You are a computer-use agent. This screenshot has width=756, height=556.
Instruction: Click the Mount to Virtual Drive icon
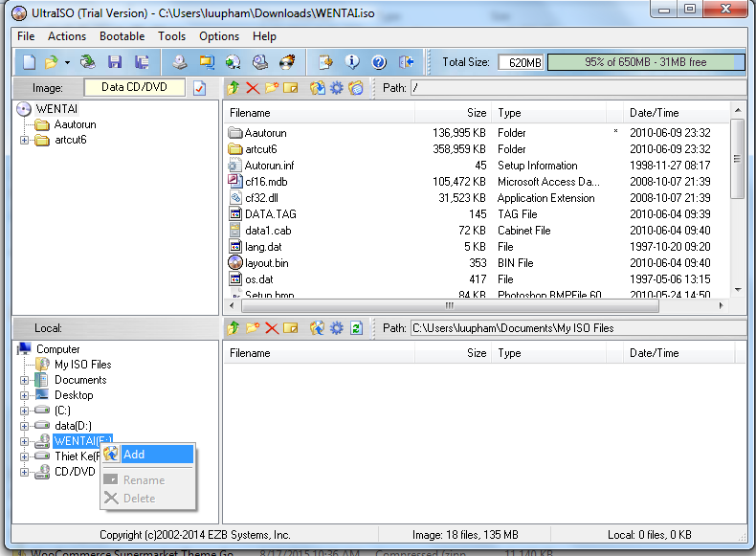point(260,62)
